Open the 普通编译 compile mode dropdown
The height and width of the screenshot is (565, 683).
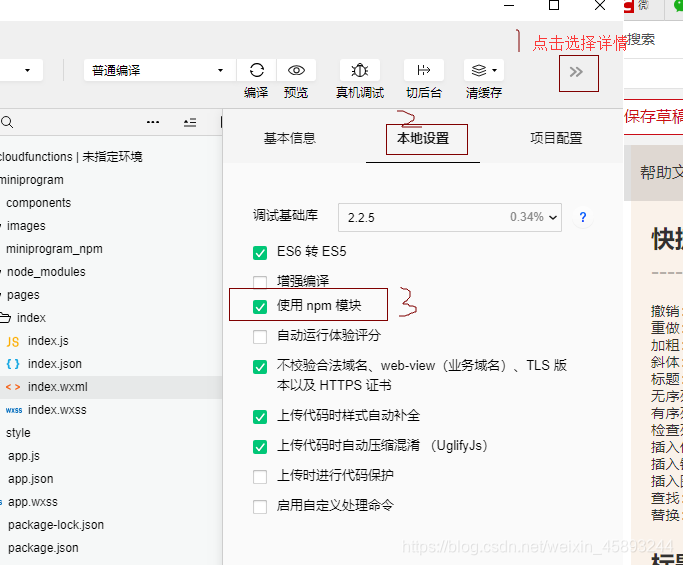click(159, 70)
